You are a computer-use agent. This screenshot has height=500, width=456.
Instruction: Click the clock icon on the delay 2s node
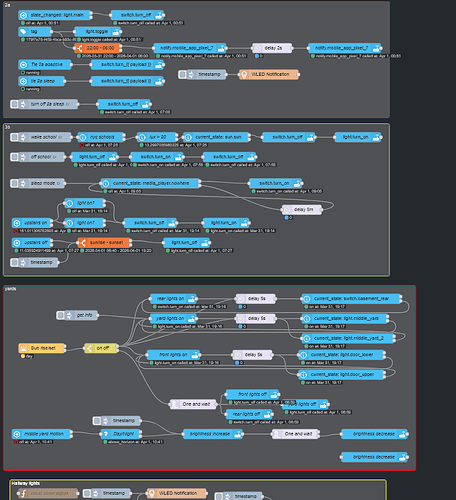click(x=257, y=48)
